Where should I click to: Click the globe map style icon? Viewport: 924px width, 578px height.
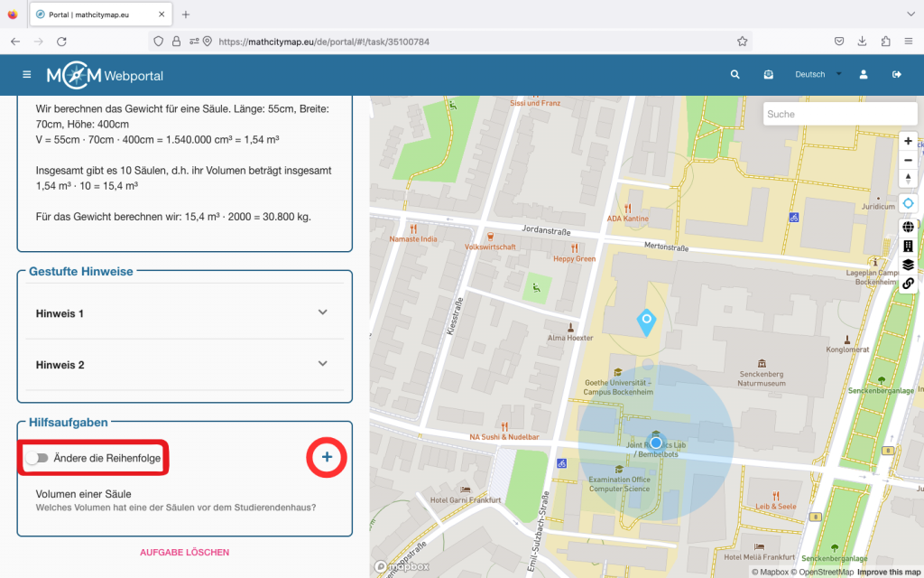[908, 227]
